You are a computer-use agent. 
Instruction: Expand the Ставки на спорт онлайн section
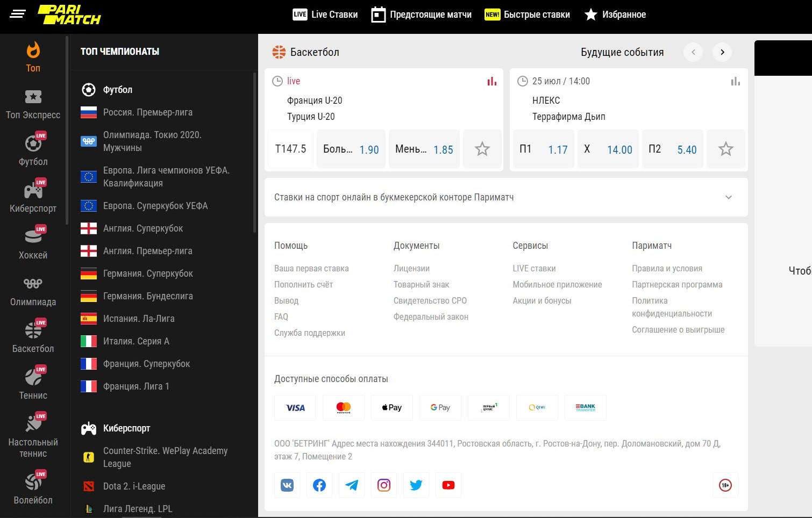click(x=506, y=197)
